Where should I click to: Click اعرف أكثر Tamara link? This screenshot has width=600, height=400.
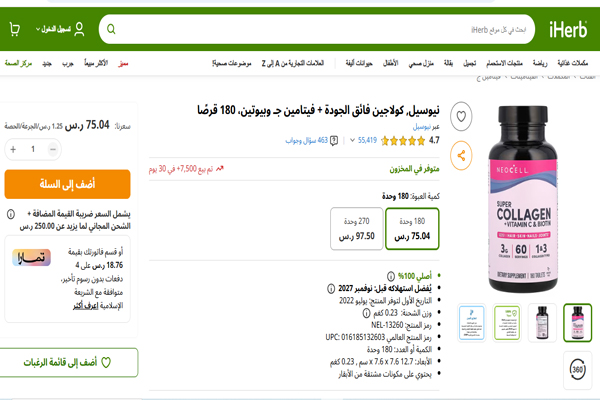tap(85, 306)
